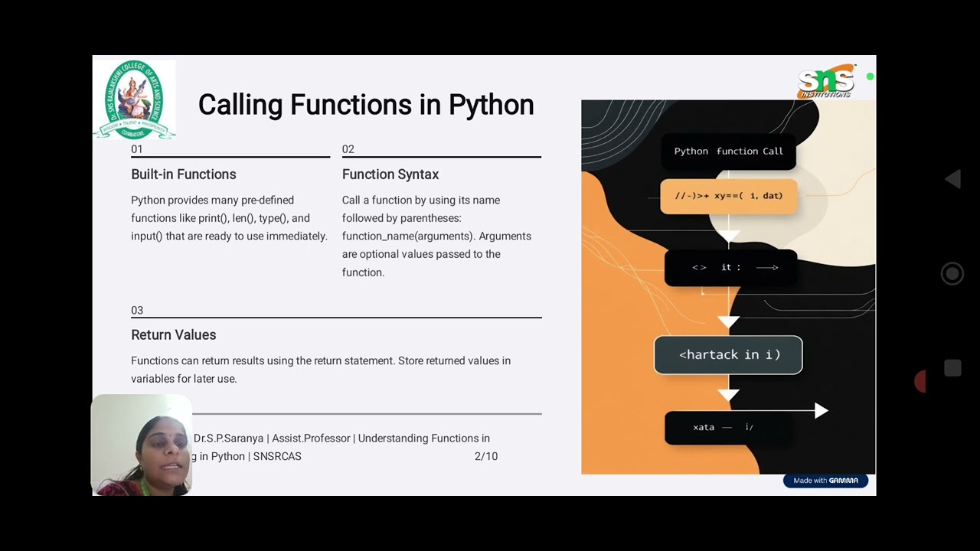The height and width of the screenshot is (551, 980).
Task: Click the section number 02
Action: coord(348,149)
